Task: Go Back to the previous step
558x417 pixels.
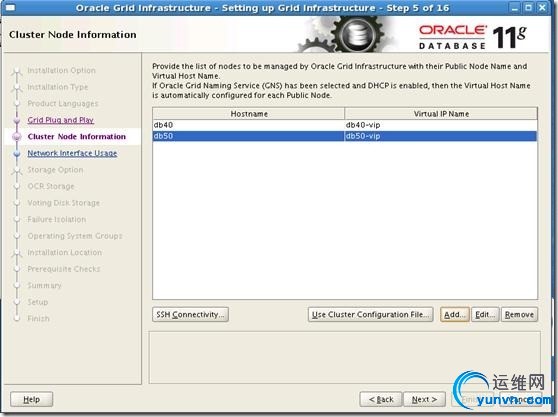Action: pos(381,399)
